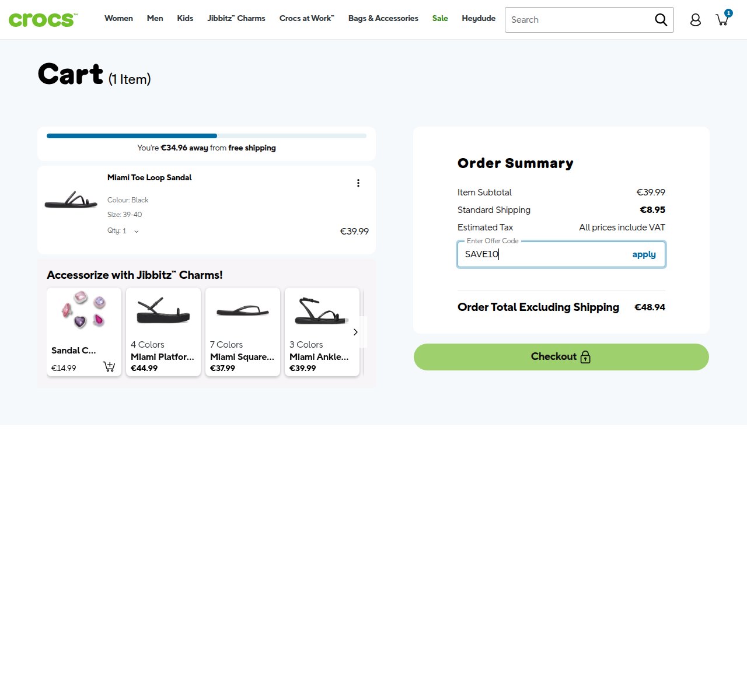Click the '7 Colors' label
Image resolution: width=747 pixels, height=700 pixels.
point(226,345)
